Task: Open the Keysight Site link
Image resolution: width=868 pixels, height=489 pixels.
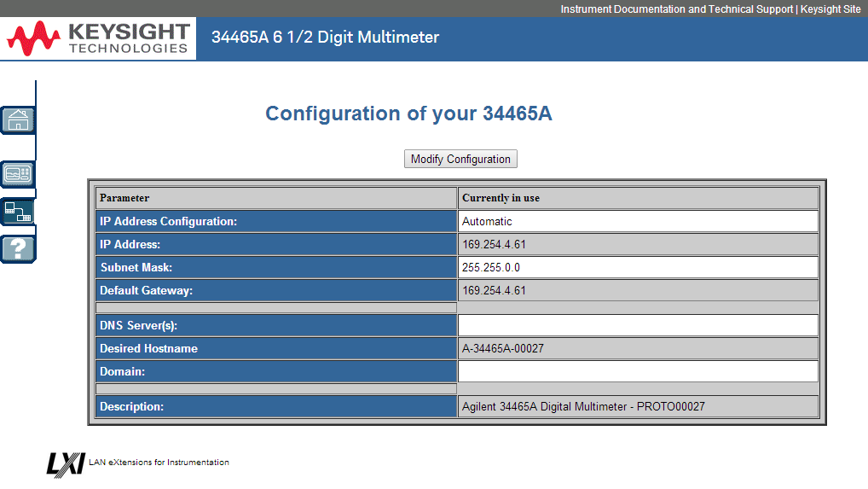Action: 830,9
